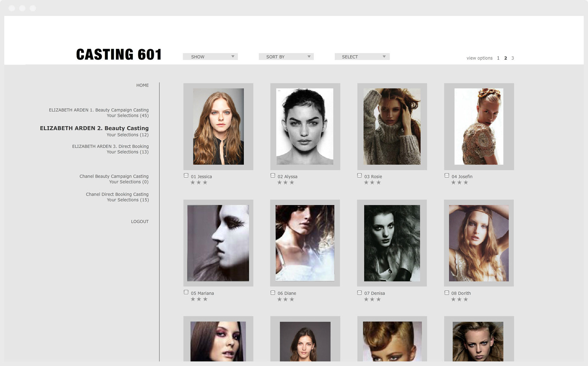Open the SHOW dropdown

click(210, 57)
